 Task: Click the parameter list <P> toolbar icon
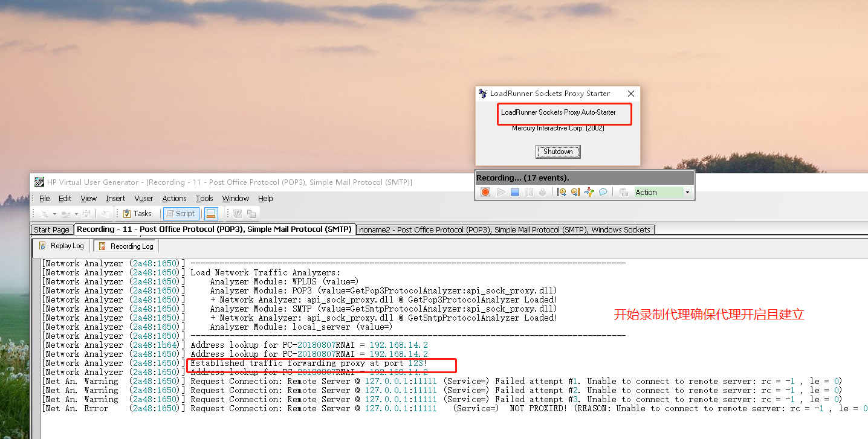point(238,214)
